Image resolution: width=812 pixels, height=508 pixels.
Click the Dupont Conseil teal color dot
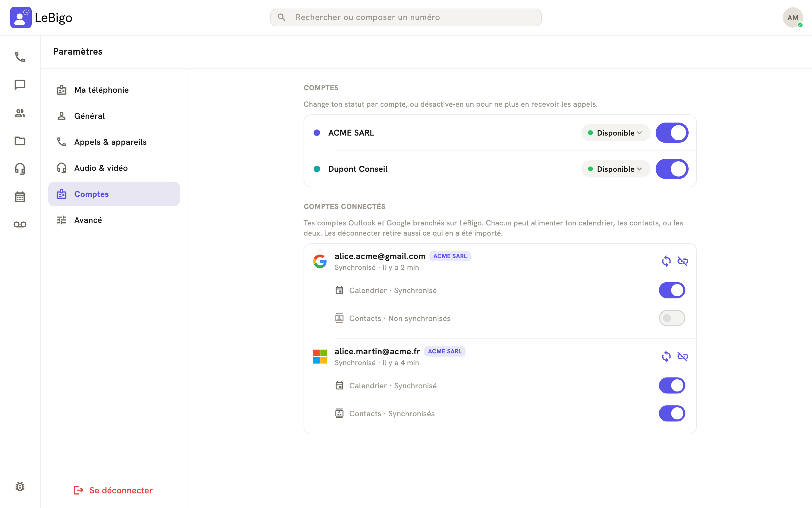pyautogui.click(x=317, y=169)
